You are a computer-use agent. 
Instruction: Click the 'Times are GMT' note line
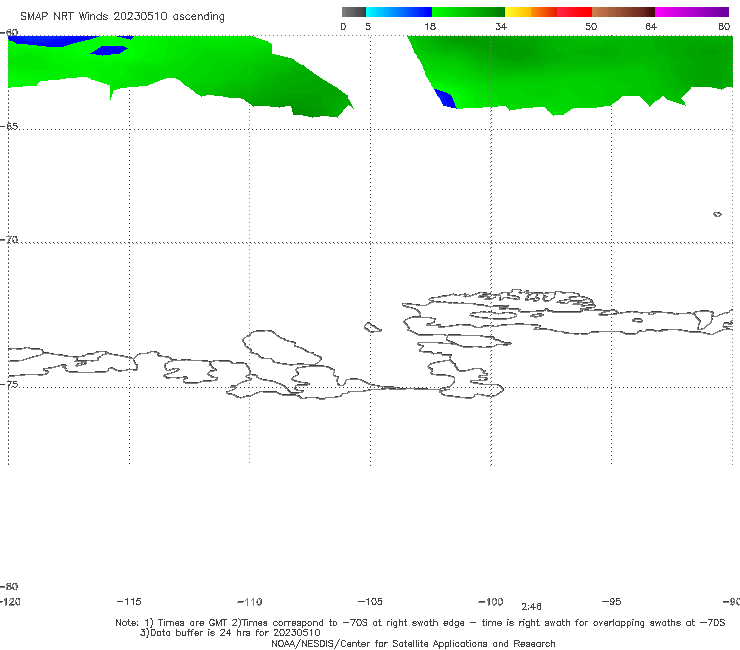420,623
